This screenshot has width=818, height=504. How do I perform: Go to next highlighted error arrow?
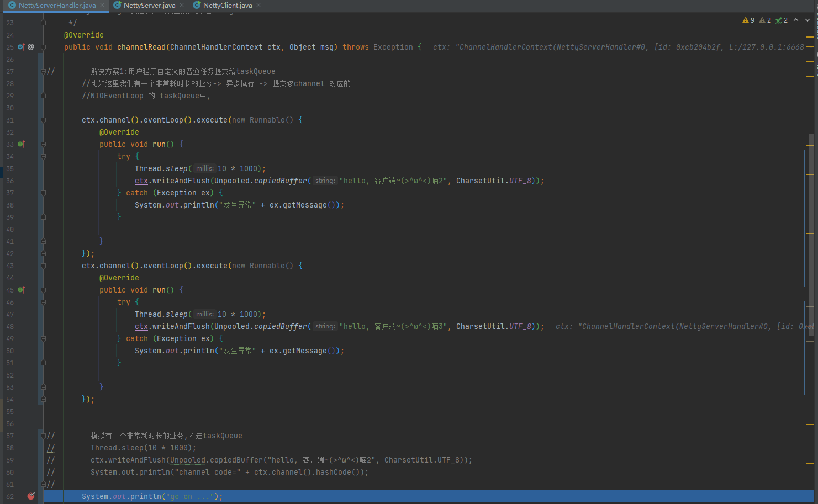pyautogui.click(x=808, y=20)
